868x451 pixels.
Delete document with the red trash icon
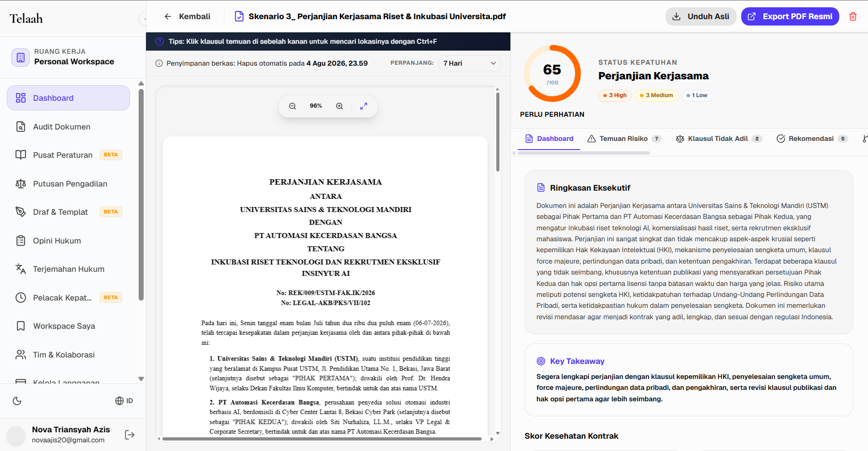[x=853, y=16]
